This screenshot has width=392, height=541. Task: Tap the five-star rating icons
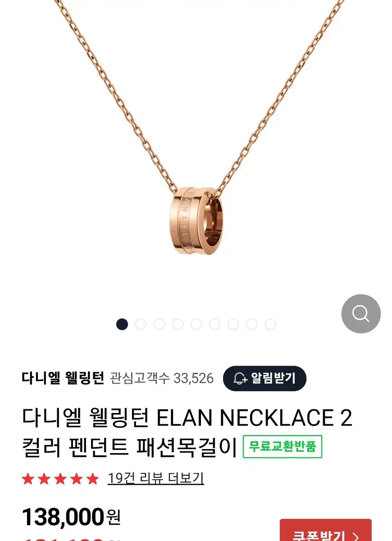click(x=60, y=478)
